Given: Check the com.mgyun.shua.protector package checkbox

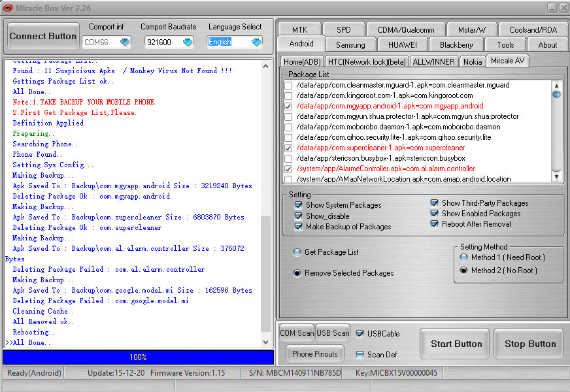Looking at the screenshot, I should [288, 117].
